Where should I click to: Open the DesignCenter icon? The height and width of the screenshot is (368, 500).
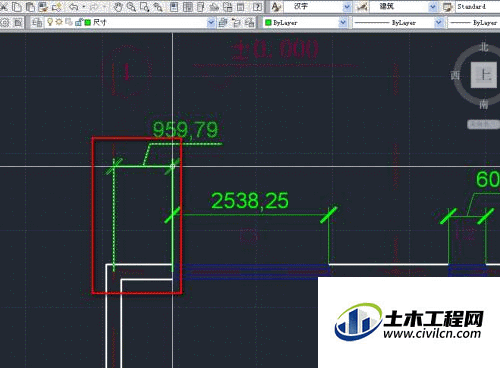coord(188,6)
